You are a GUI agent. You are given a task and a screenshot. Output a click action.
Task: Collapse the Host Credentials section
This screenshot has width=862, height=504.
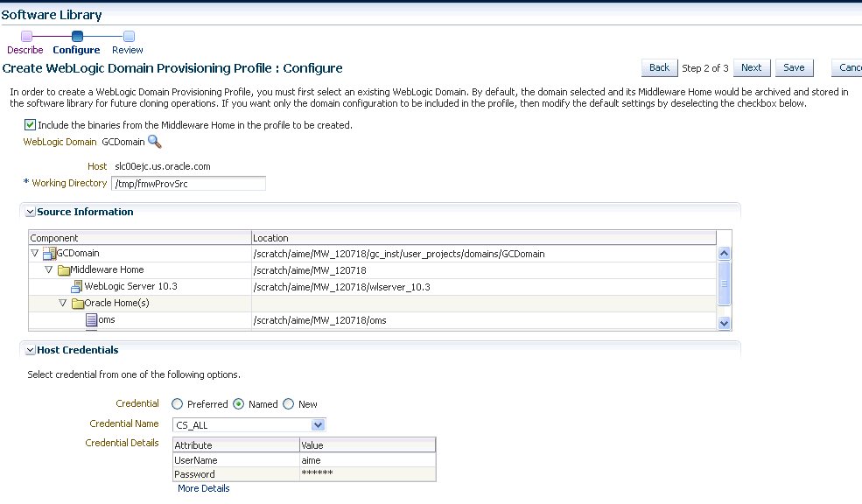pos(31,350)
